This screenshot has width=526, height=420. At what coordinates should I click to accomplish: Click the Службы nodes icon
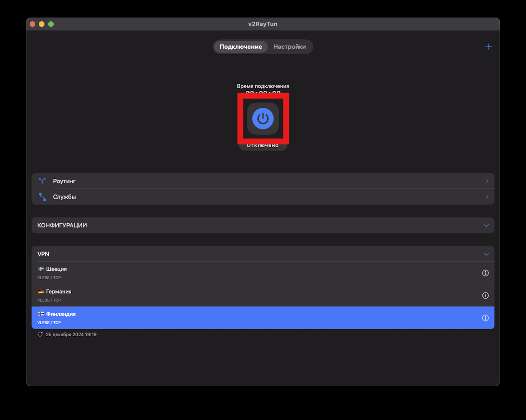coord(43,197)
